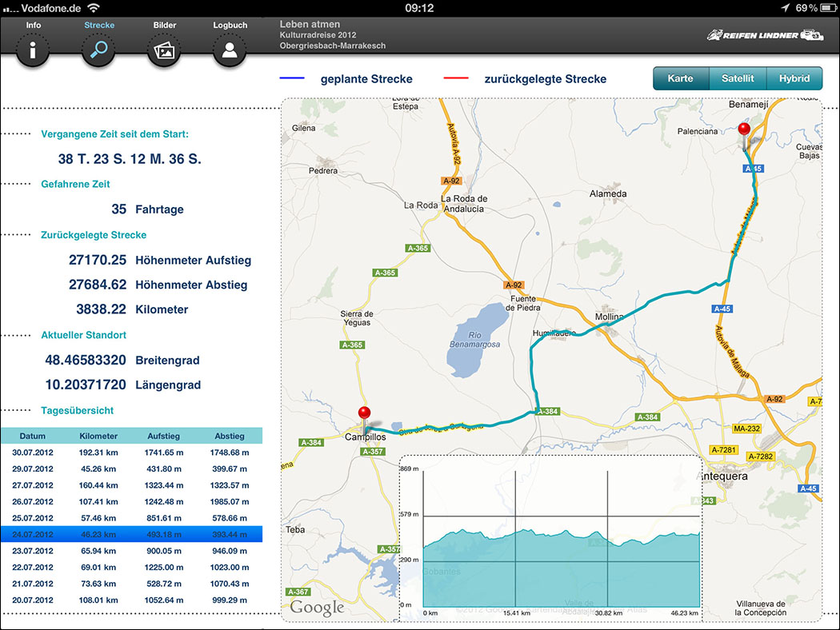Tap the 27170.25 Höhenmeter Aufstieg value

coord(98,260)
